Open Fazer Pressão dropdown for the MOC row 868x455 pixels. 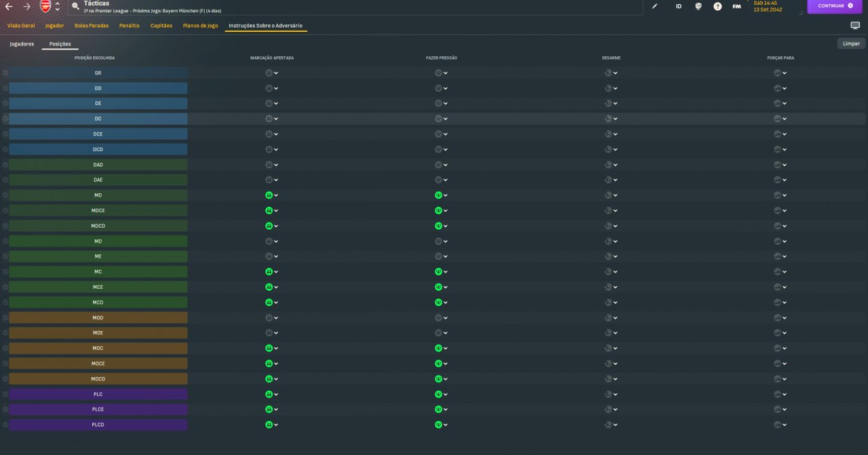coord(441,349)
